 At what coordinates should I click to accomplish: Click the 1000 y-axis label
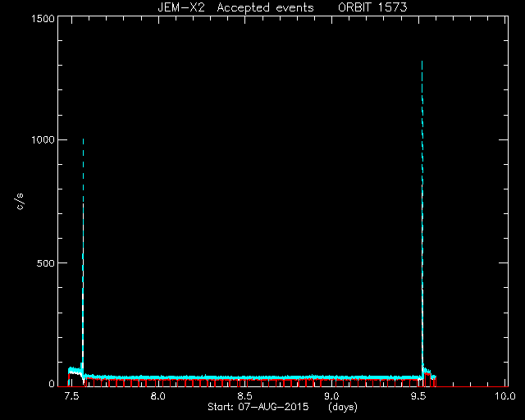click(x=43, y=139)
